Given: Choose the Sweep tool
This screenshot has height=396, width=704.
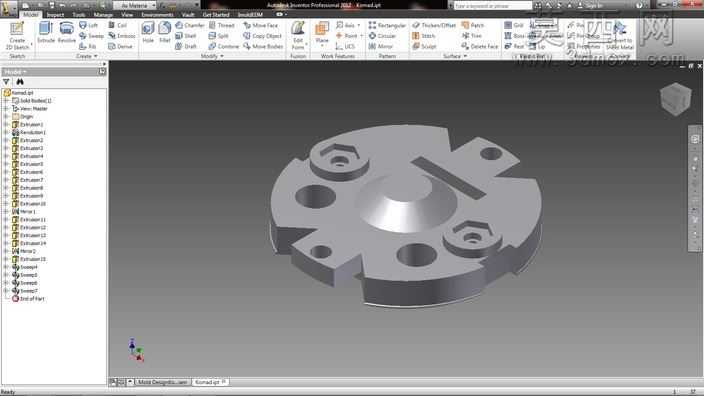Looking at the screenshot, I should point(91,36).
